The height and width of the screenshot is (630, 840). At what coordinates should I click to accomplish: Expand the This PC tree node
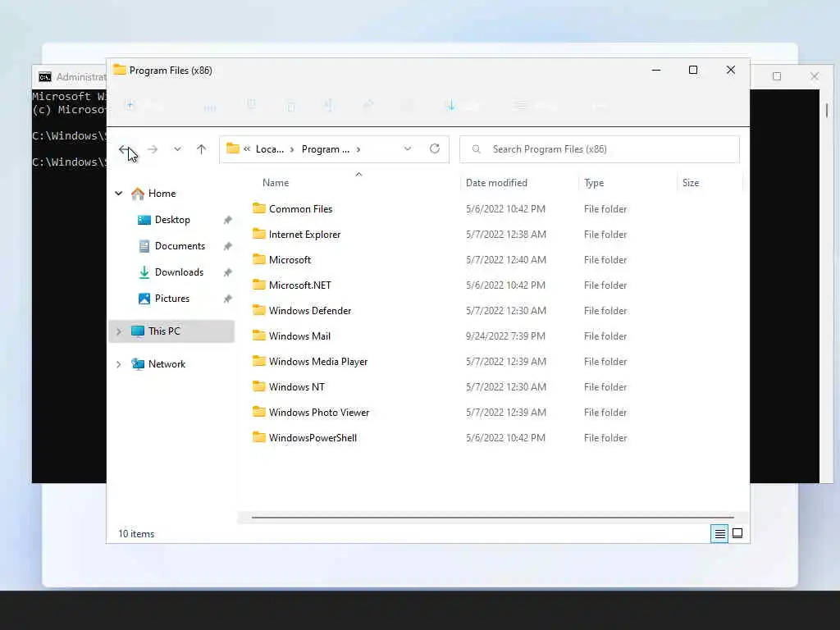(x=119, y=331)
